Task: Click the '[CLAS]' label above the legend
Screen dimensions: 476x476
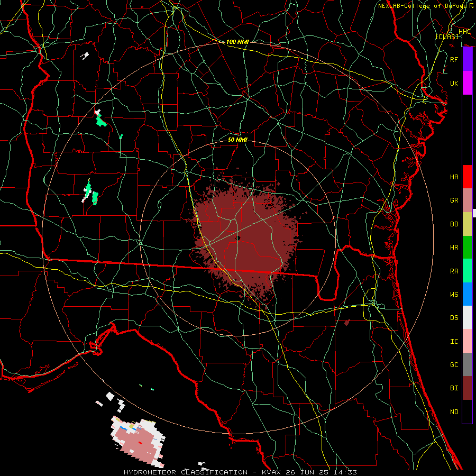Action: click(x=447, y=36)
